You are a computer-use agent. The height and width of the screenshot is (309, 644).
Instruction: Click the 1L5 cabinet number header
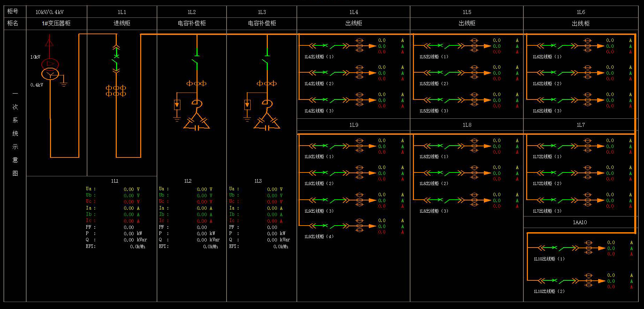click(467, 12)
